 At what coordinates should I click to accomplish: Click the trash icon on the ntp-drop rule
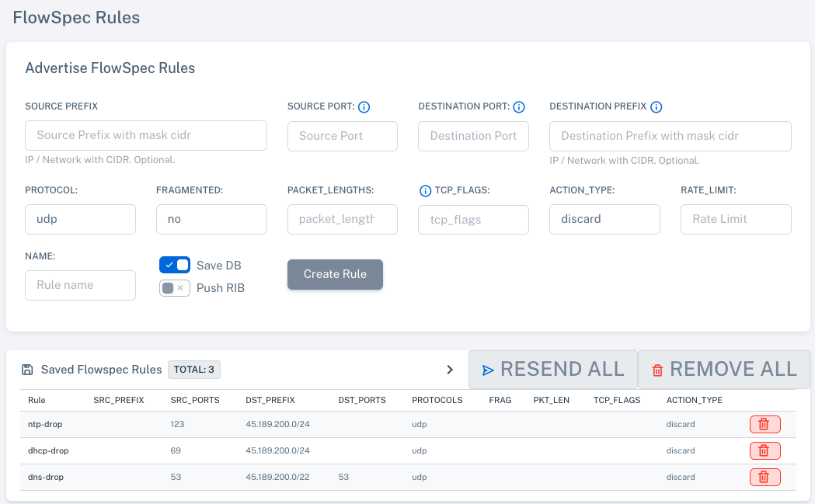point(764,424)
